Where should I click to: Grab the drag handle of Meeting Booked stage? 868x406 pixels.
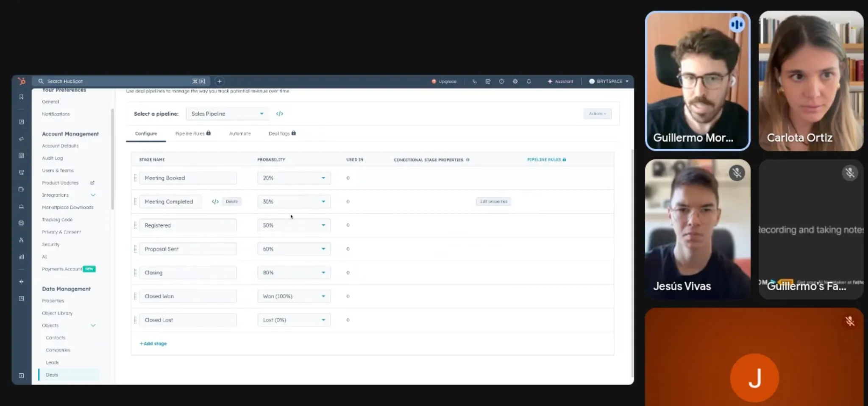(135, 178)
